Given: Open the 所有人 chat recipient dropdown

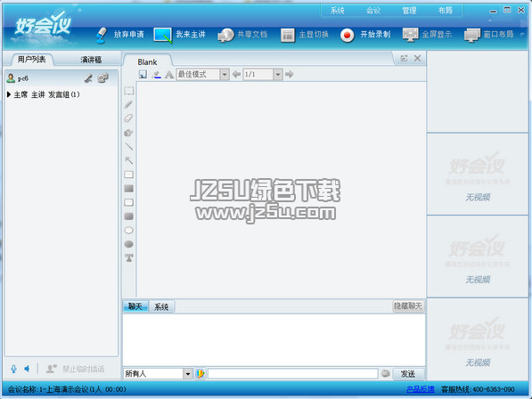Looking at the screenshot, I should pyautogui.click(x=188, y=373).
